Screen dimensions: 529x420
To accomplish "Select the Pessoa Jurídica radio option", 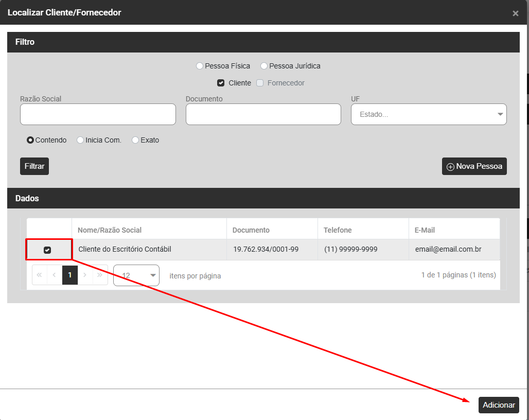I will (x=264, y=66).
